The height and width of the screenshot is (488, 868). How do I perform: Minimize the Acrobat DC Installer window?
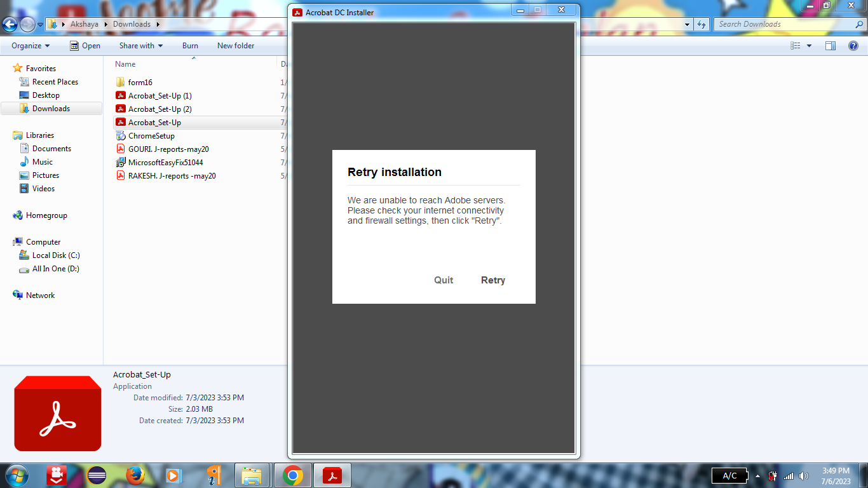point(521,10)
